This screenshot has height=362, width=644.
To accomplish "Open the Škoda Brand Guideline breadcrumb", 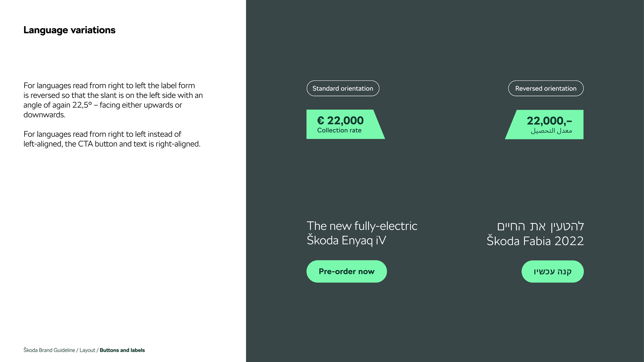I will click(x=49, y=350).
